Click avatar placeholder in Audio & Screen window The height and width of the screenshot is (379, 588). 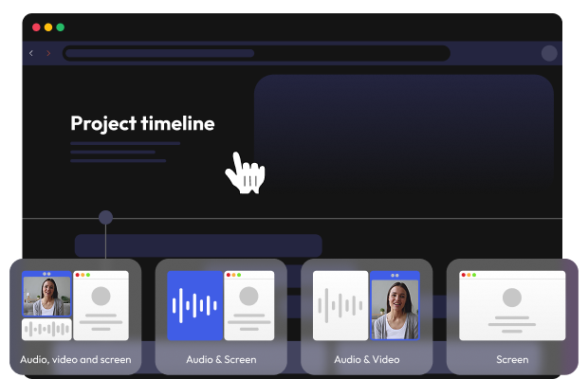coord(248,297)
